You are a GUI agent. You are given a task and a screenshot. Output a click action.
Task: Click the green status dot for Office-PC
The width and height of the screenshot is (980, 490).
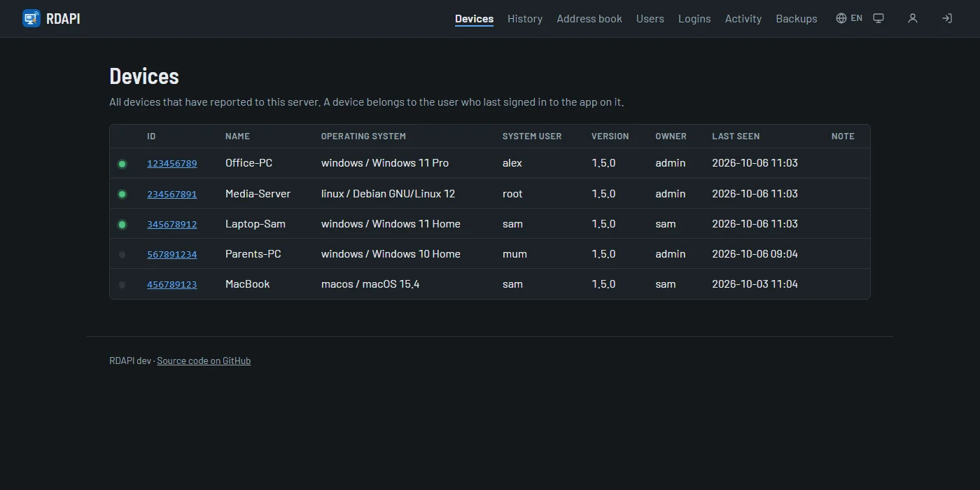pyautogui.click(x=122, y=164)
